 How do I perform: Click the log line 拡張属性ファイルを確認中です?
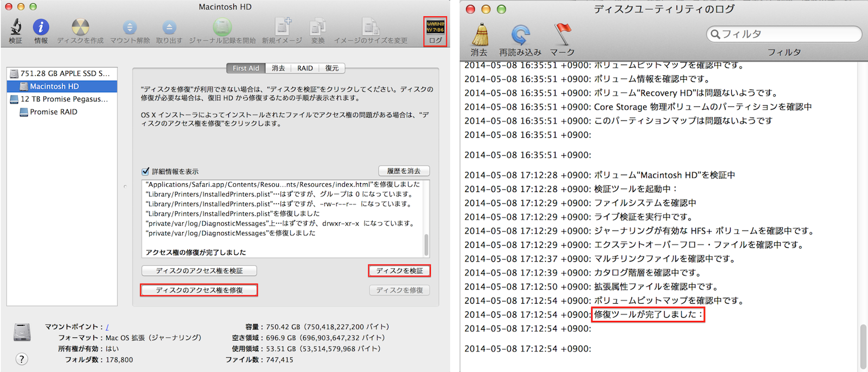tap(656, 287)
